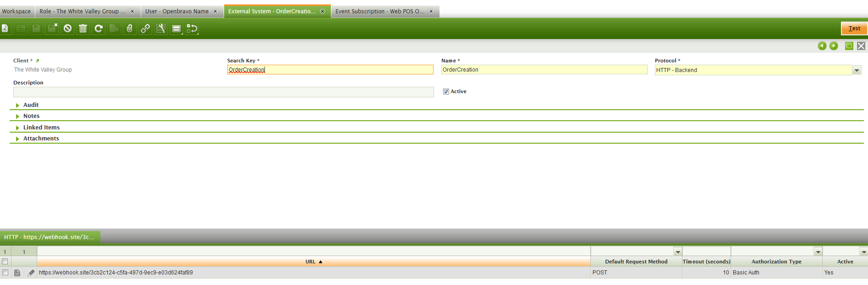Sort by Default Request Method column header
This screenshot has height=285, width=868.
coord(636,262)
